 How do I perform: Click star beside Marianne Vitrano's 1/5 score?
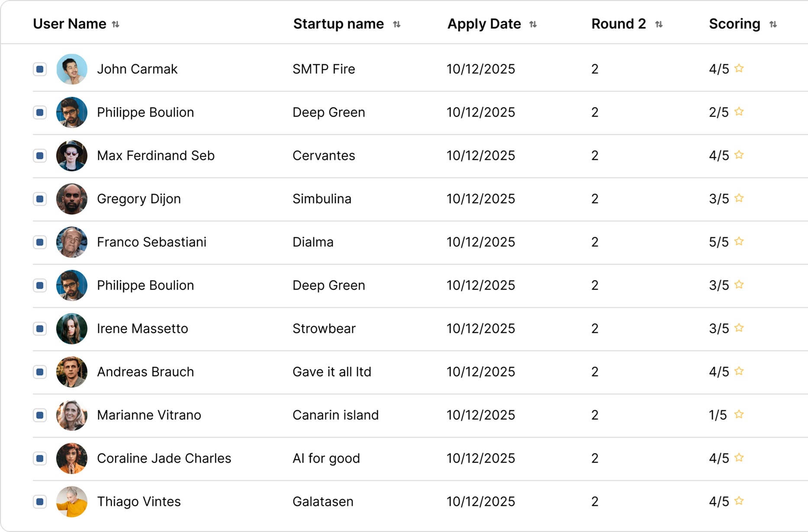point(739,414)
